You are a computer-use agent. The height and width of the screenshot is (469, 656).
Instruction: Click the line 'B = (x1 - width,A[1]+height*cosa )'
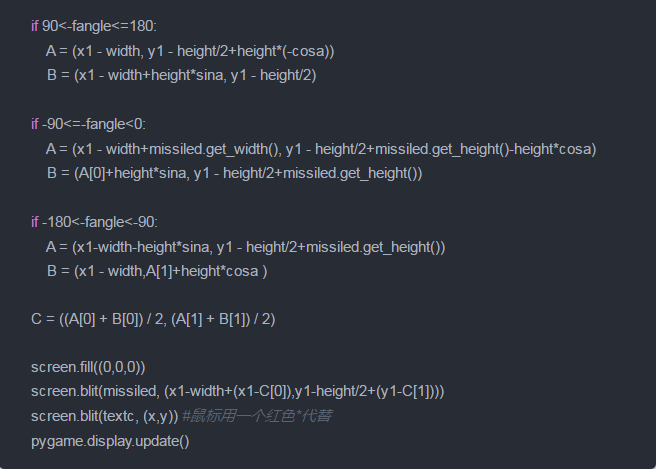pos(156,271)
